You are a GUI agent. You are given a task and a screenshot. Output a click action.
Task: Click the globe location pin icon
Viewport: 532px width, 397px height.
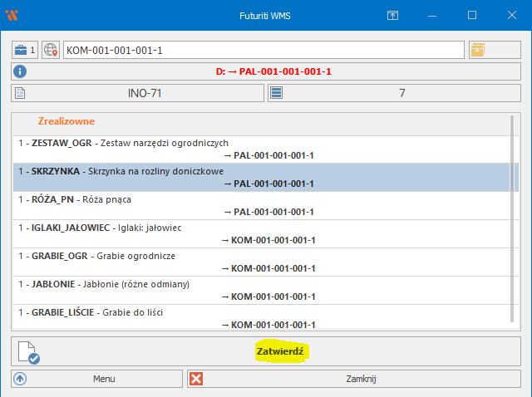[x=52, y=51]
